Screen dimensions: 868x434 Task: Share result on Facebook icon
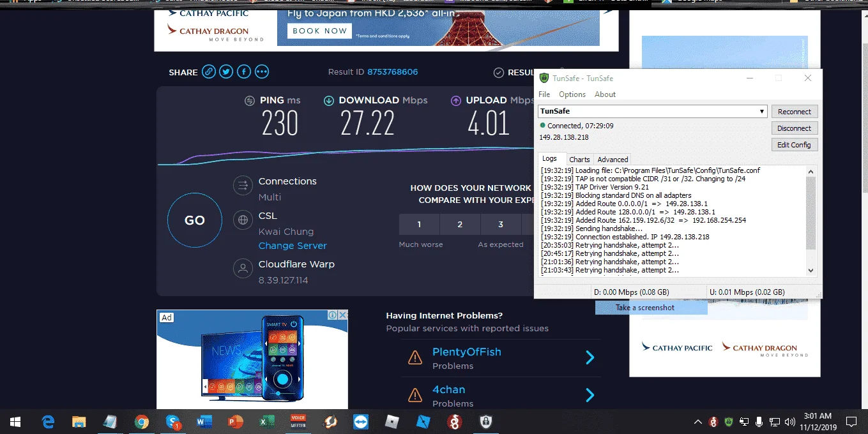tap(244, 71)
